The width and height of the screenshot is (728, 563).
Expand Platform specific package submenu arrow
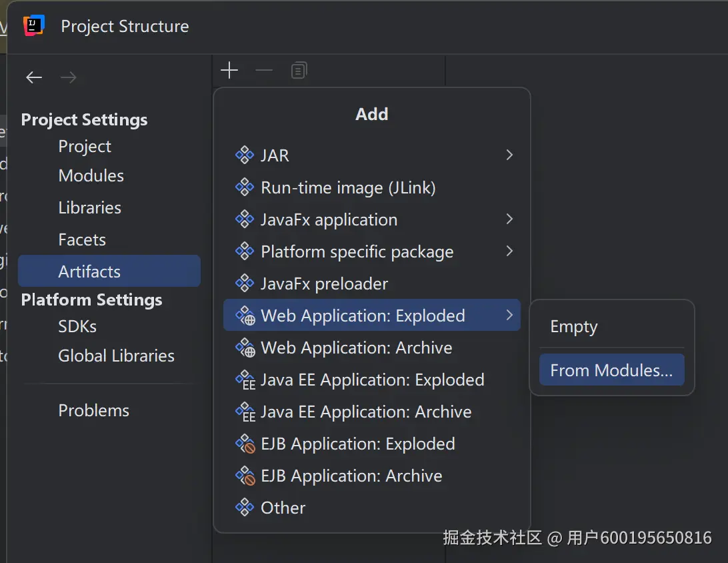pyautogui.click(x=509, y=251)
